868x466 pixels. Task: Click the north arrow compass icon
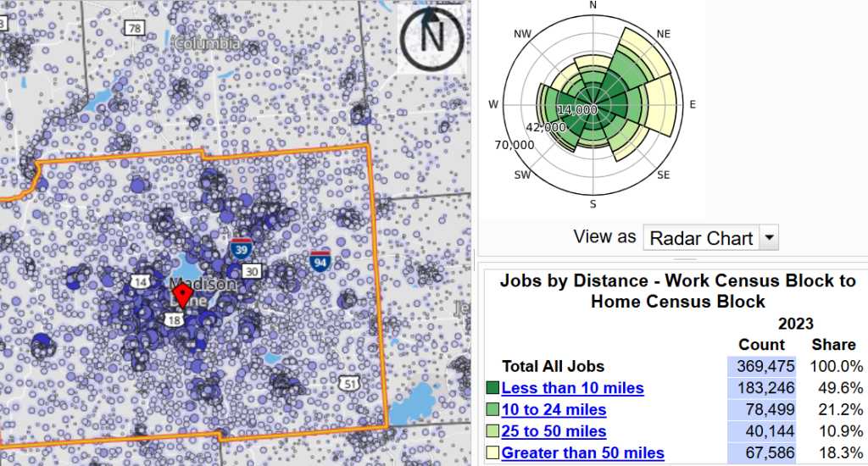point(432,37)
